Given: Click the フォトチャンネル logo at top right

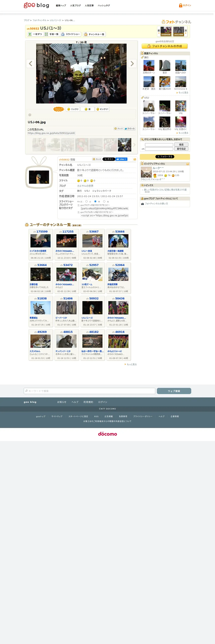Looking at the screenshot, I should pyautogui.click(x=176, y=22).
